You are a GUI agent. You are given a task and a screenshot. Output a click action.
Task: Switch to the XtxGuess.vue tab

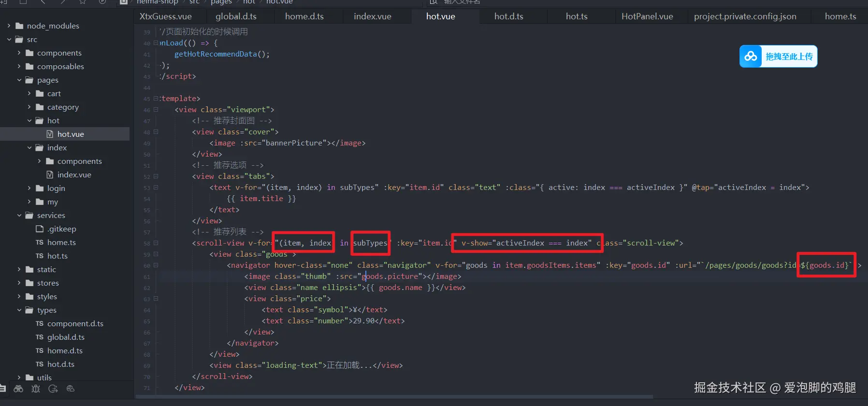pos(166,16)
